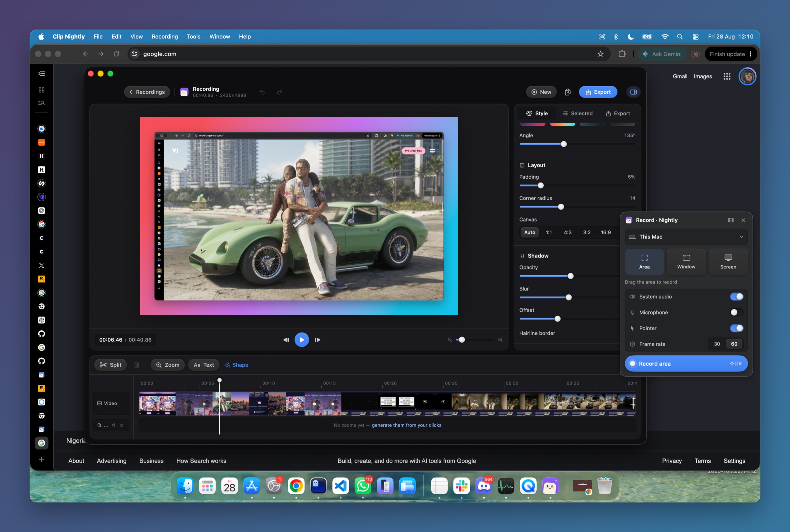The width and height of the screenshot is (790, 532).
Task: Click the Text button above timeline
Action: pos(204,365)
